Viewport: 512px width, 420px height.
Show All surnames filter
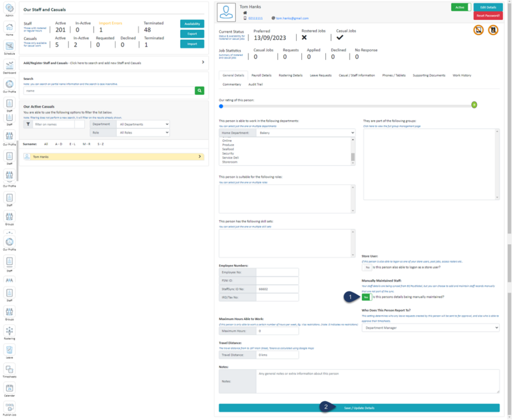pos(46,144)
